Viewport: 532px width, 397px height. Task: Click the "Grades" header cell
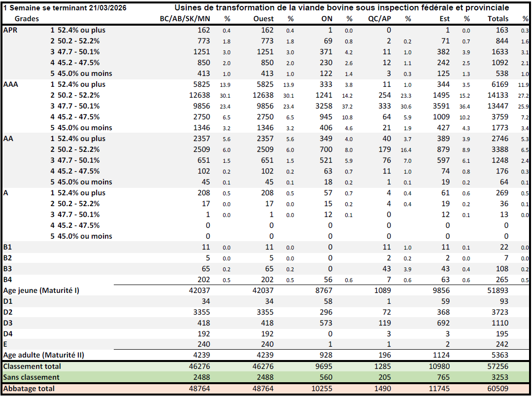point(27,19)
